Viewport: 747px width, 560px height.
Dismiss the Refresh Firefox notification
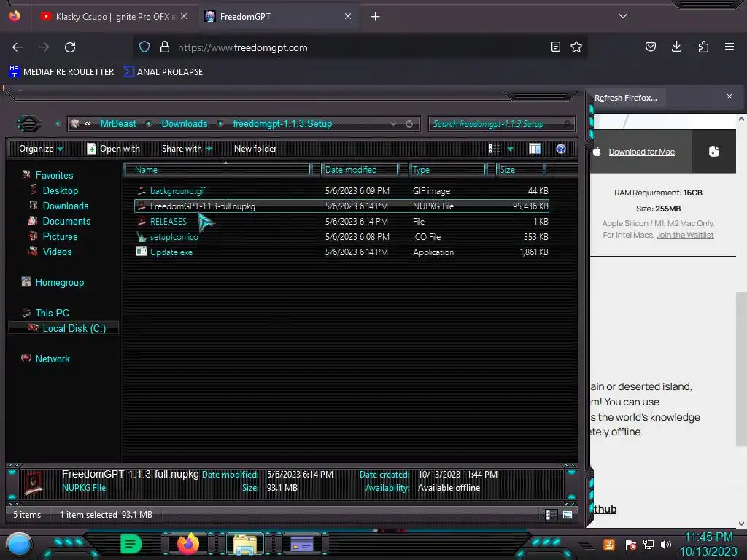tap(729, 97)
